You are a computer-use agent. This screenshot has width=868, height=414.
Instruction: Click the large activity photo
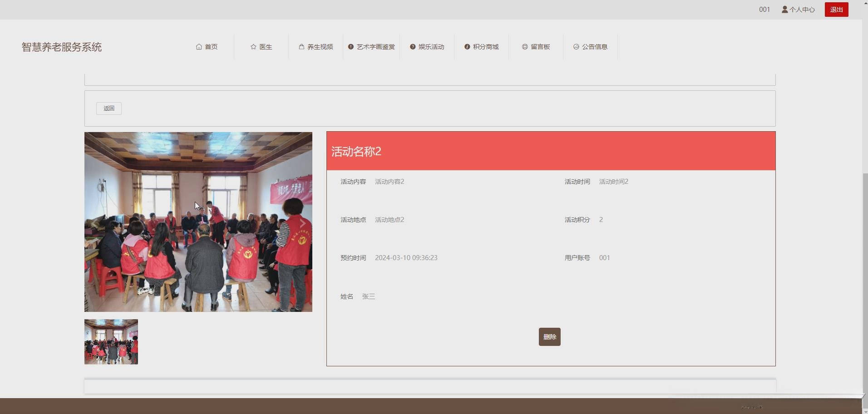click(198, 222)
